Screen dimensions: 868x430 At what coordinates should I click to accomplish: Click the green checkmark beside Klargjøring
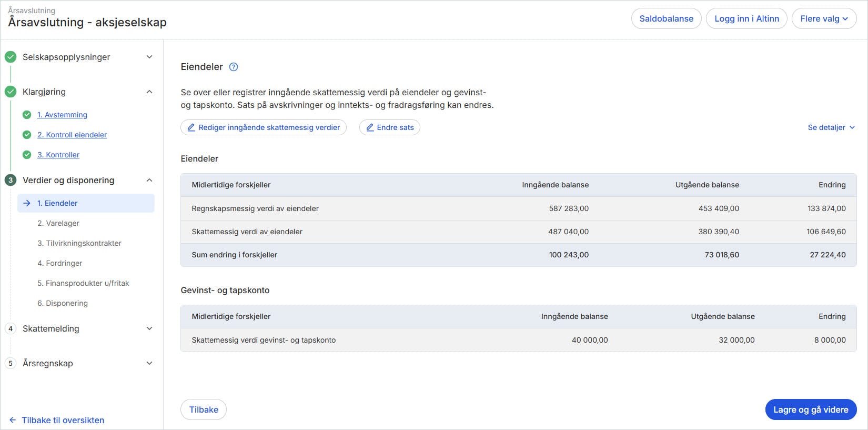pyautogui.click(x=11, y=92)
